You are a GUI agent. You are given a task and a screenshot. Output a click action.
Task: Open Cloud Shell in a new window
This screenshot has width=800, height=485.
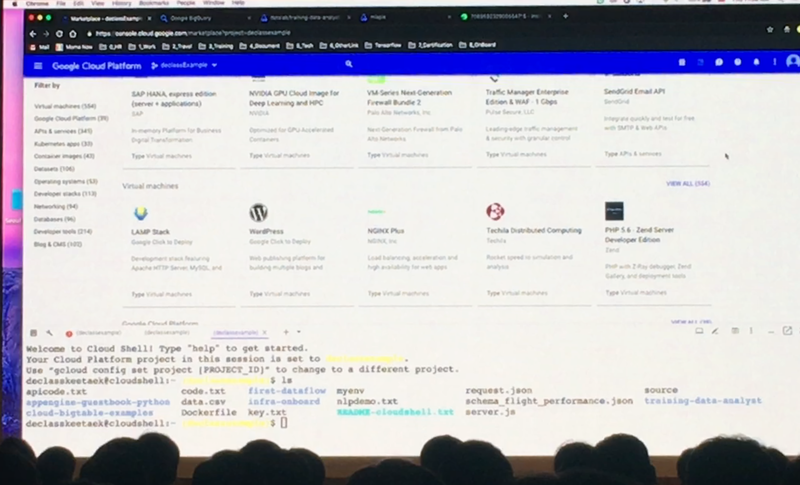pyautogui.click(x=787, y=330)
